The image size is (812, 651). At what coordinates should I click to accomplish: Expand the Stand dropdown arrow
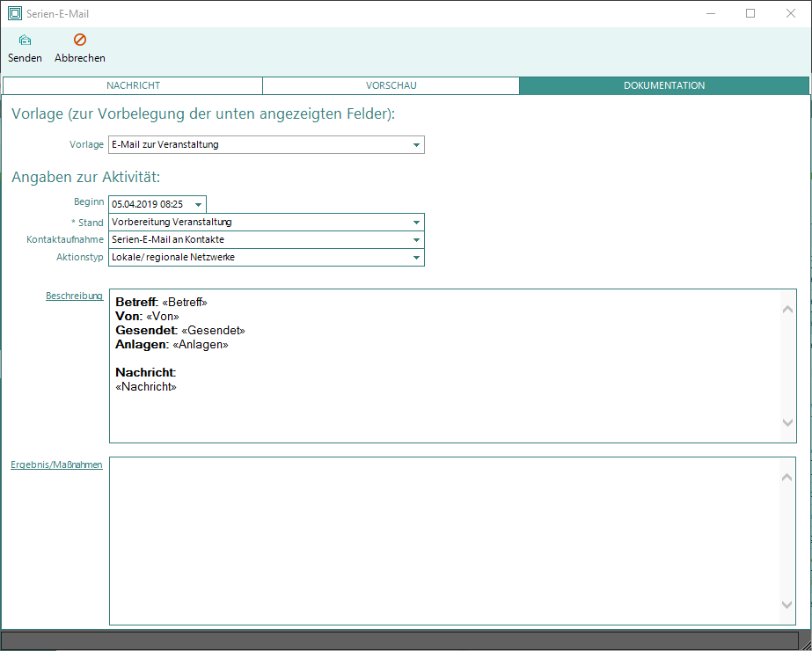pyautogui.click(x=416, y=223)
